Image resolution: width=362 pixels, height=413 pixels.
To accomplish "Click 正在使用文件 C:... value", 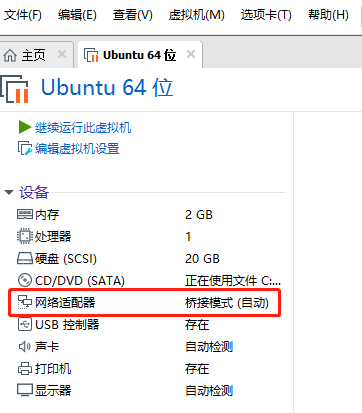I will [233, 281].
